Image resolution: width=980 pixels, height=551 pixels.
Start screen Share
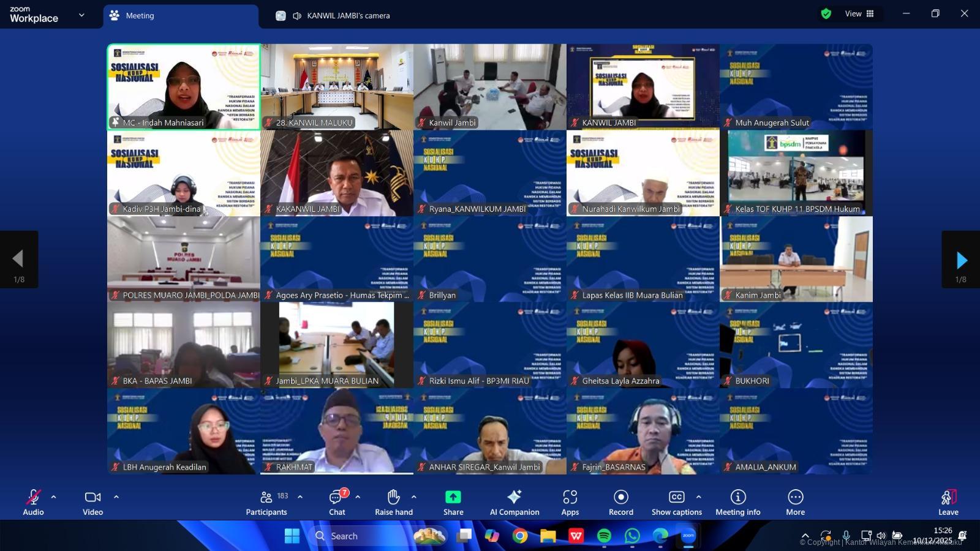tap(453, 502)
